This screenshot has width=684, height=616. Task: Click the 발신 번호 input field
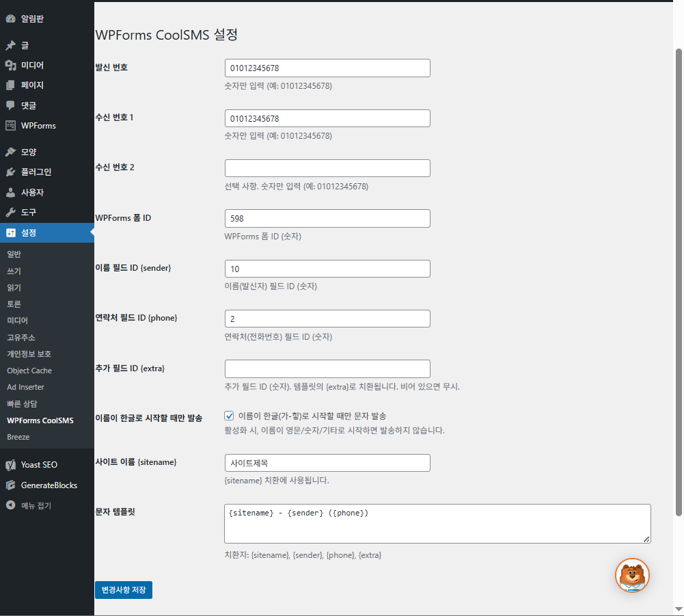click(327, 68)
